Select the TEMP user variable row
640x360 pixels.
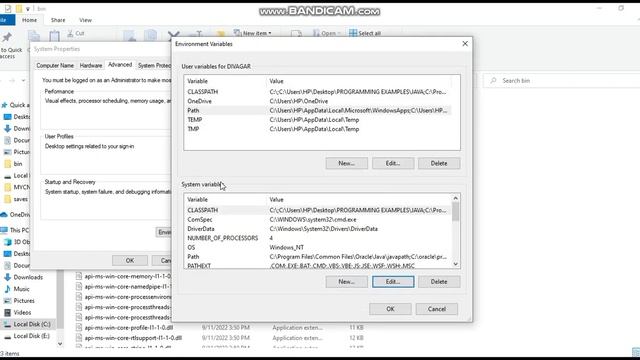tap(318, 120)
